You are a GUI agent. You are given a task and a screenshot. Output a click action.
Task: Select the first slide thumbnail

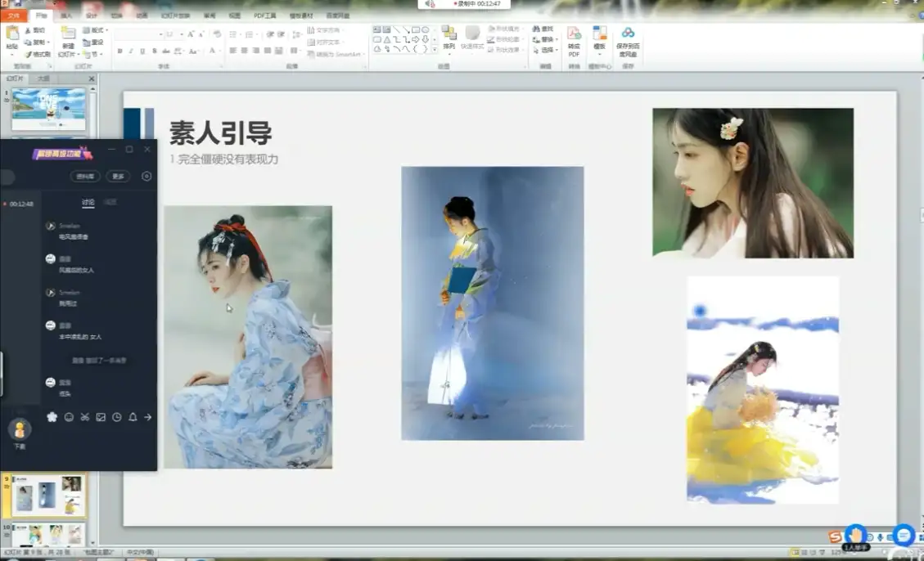pos(48,110)
